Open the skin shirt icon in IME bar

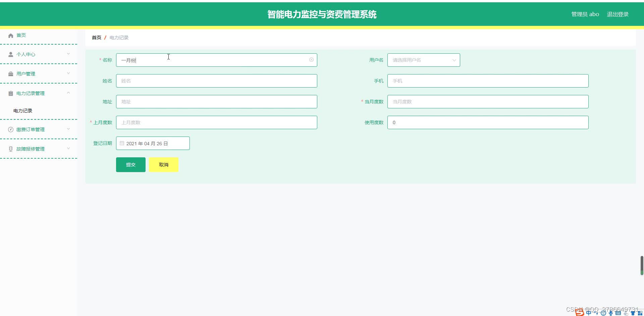coord(633,313)
